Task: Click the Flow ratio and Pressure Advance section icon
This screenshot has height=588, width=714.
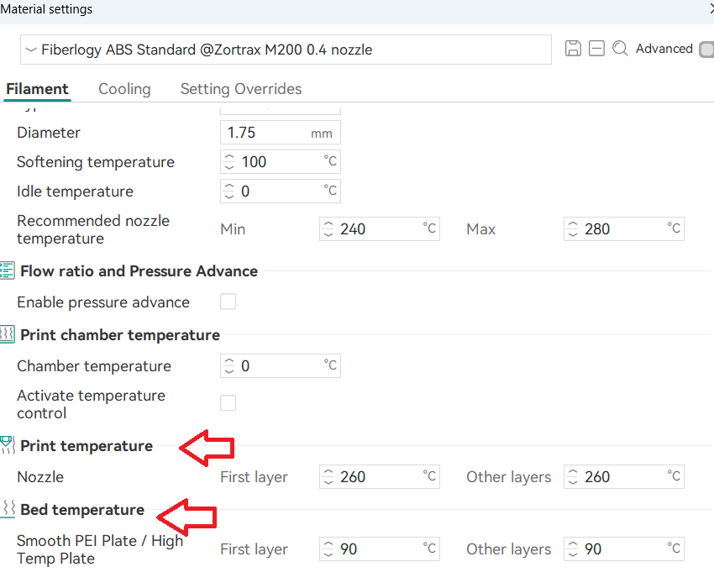Action: coord(8,270)
